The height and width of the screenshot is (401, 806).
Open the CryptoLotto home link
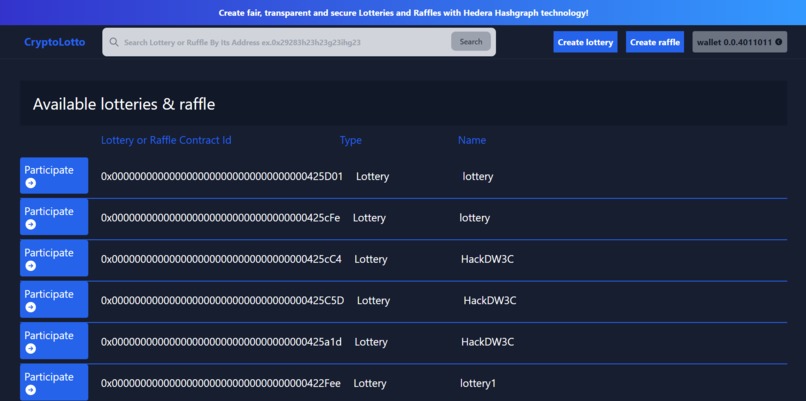point(54,42)
